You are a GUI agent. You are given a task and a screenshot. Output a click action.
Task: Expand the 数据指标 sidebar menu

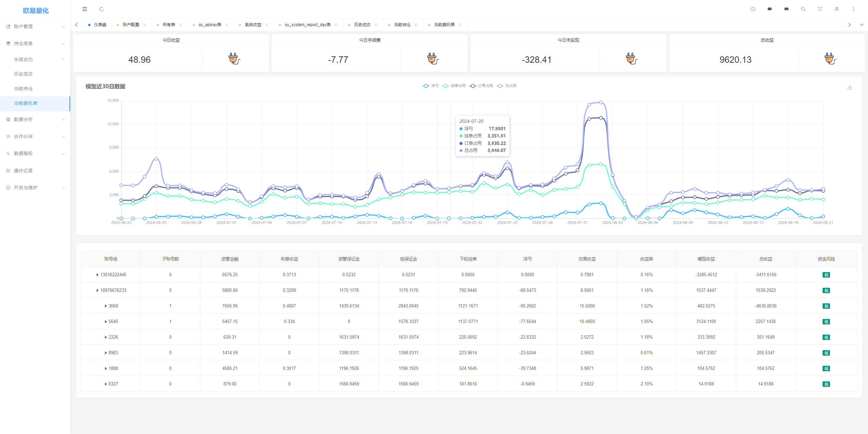pos(35,153)
